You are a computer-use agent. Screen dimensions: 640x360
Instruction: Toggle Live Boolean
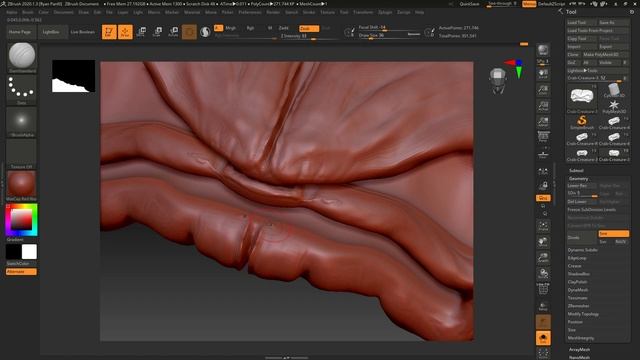pyautogui.click(x=82, y=32)
